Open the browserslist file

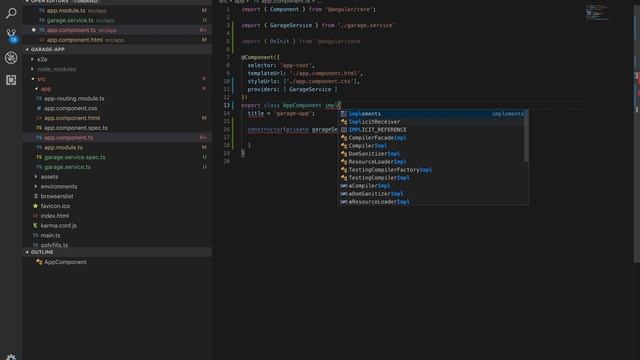117,196
